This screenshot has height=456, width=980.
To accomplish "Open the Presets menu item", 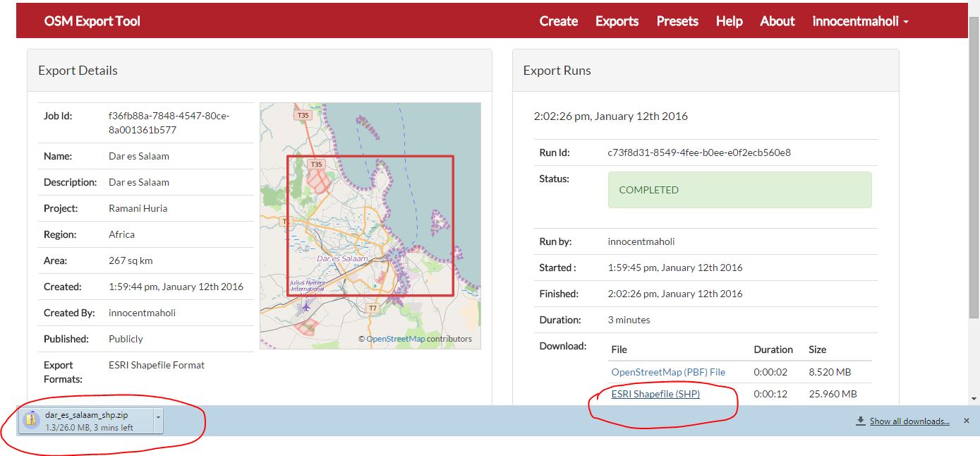I will (x=677, y=21).
